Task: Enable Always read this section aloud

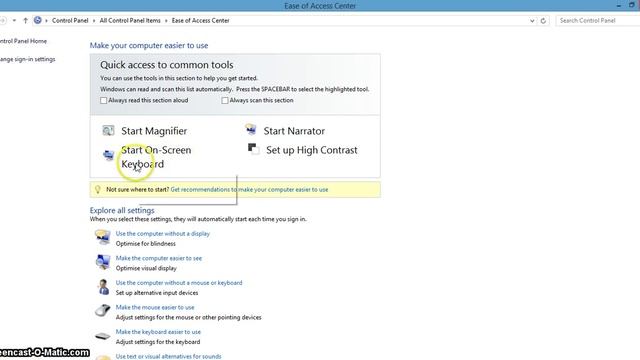Action: pos(104,100)
